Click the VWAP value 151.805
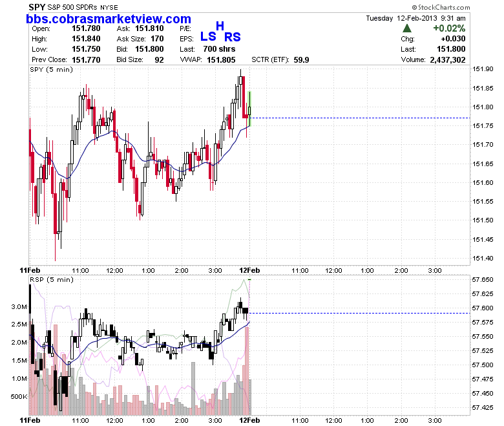Viewport: 504px width, 426px height. pos(221,60)
